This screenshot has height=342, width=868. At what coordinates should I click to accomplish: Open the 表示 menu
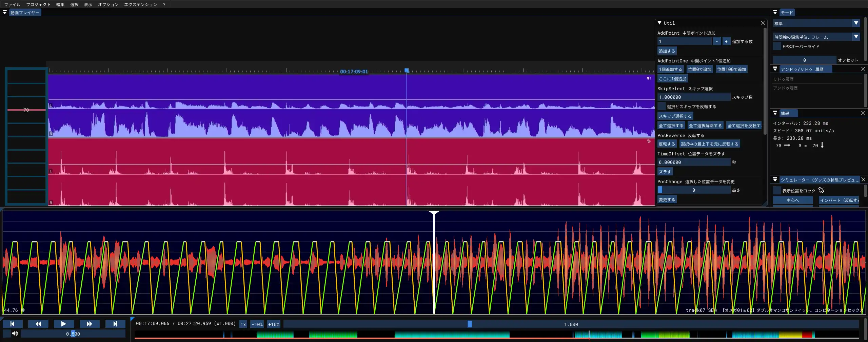tap(88, 4)
